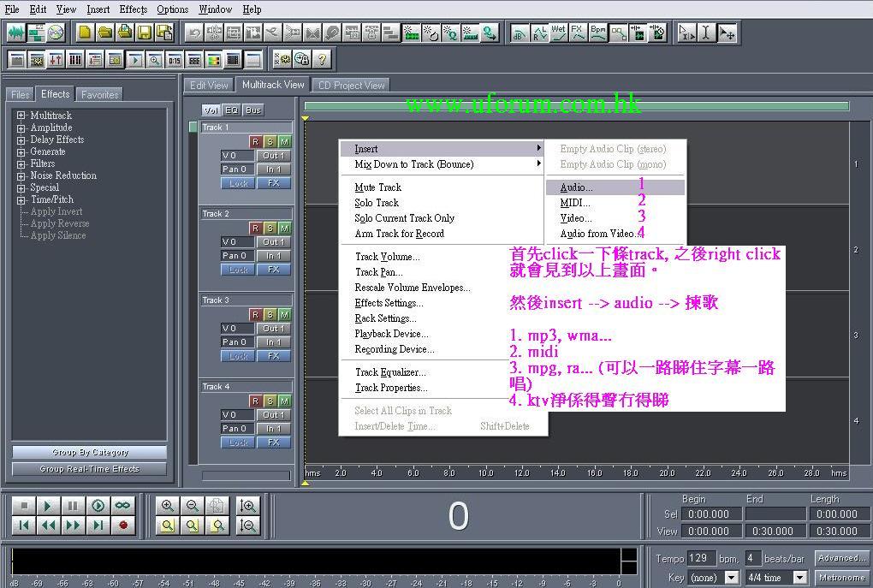
Task: Switch to the CD Project View tab
Action: [x=351, y=86]
